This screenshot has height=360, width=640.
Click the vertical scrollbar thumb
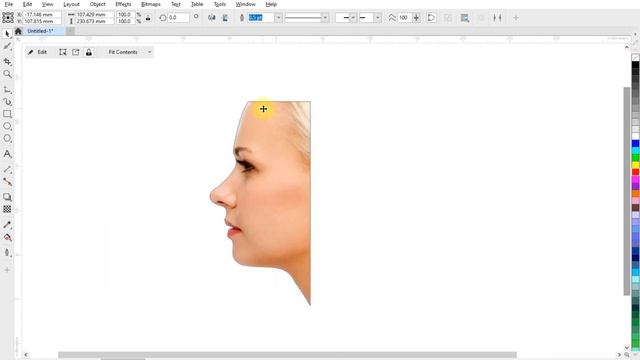pos(627,191)
